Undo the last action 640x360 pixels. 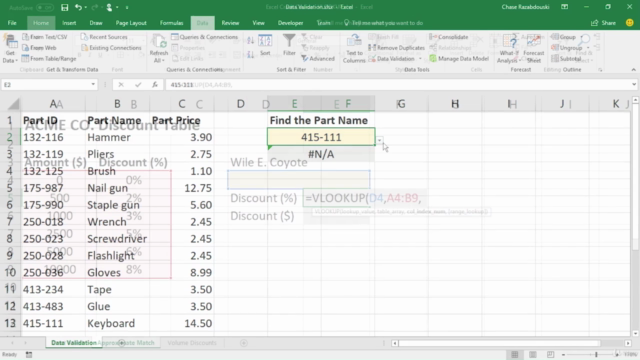tap(78, 7)
